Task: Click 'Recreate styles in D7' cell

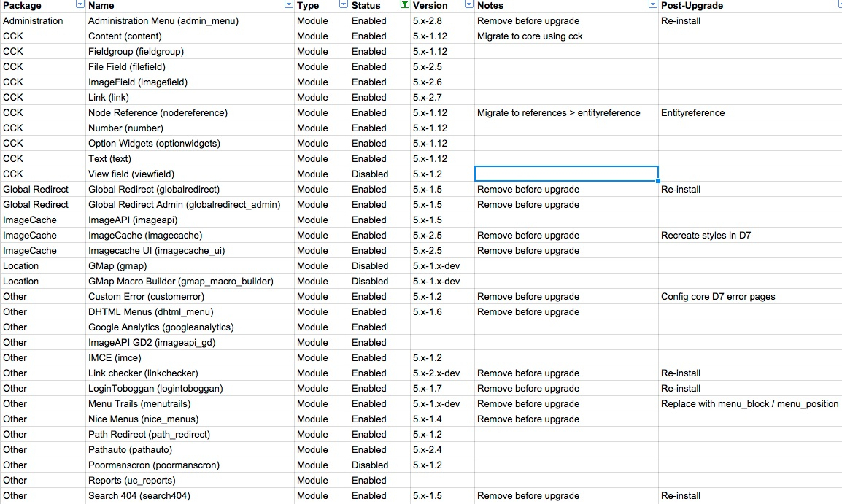Action: (750, 235)
